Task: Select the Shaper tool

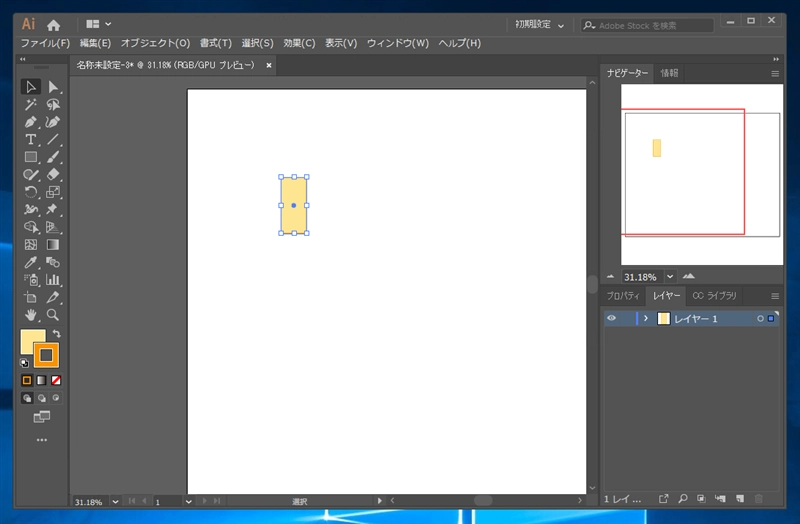Action: pyautogui.click(x=31, y=174)
